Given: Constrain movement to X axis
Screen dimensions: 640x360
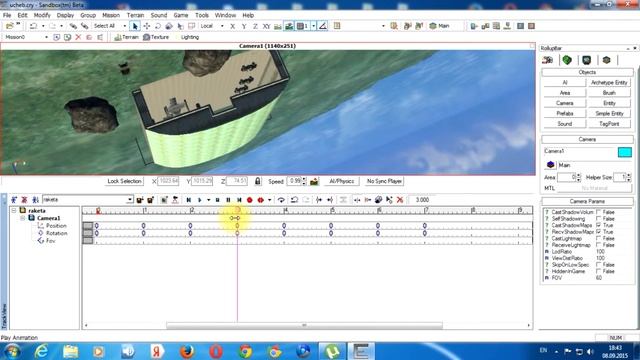Looking at the screenshot, I should [x=233, y=26].
